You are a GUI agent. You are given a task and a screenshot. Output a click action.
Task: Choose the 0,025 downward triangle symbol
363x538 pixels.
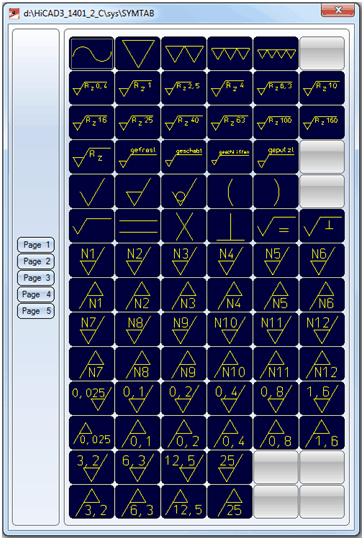92,398
